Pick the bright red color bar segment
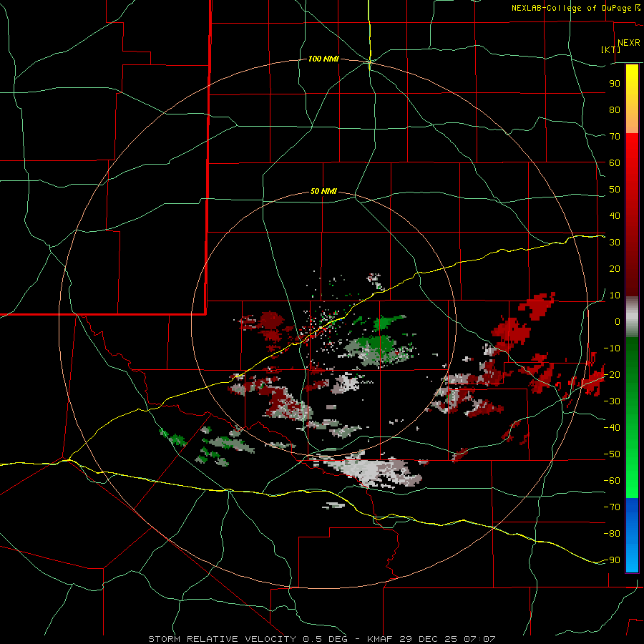The height and width of the screenshot is (644, 644). tap(632, 149)
